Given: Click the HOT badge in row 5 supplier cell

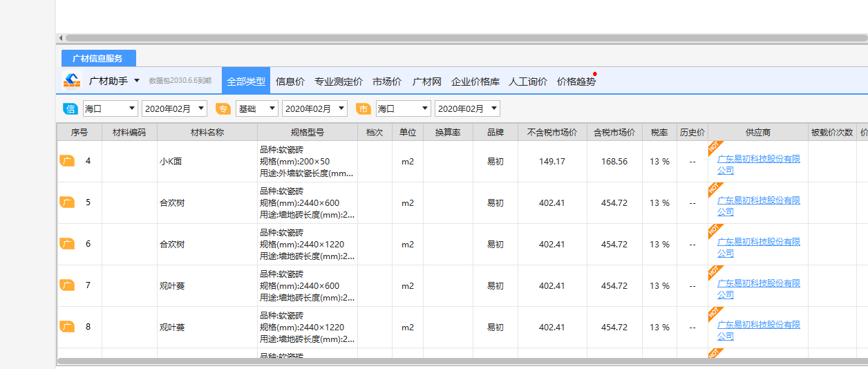Looking at the screenshot, I should pos(715,189).
